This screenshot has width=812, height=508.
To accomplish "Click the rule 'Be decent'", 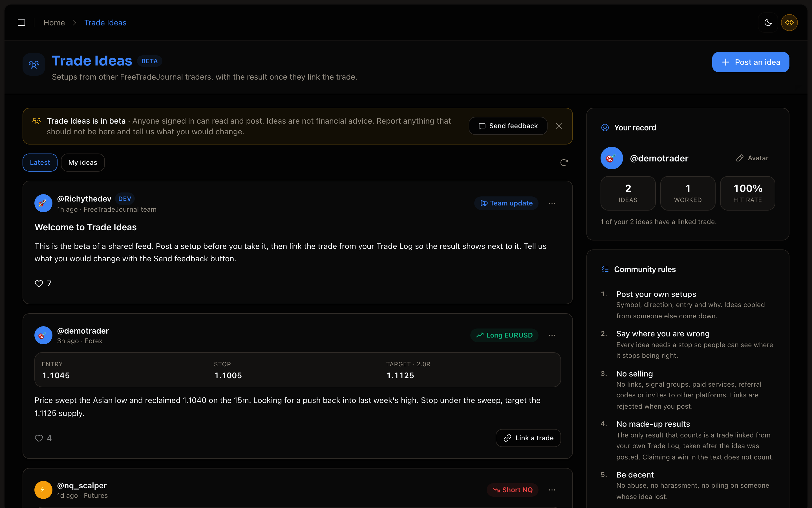I will [635, 475].
